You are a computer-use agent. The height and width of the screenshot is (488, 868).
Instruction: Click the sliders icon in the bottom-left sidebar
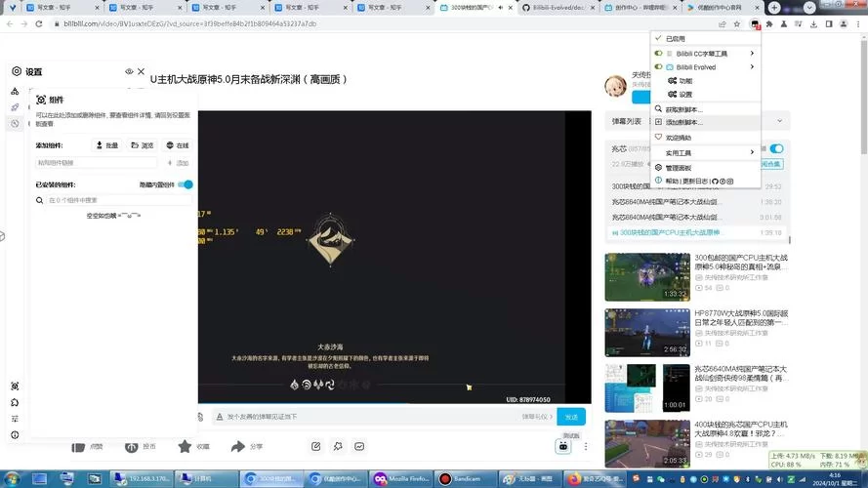pos(15,419)
